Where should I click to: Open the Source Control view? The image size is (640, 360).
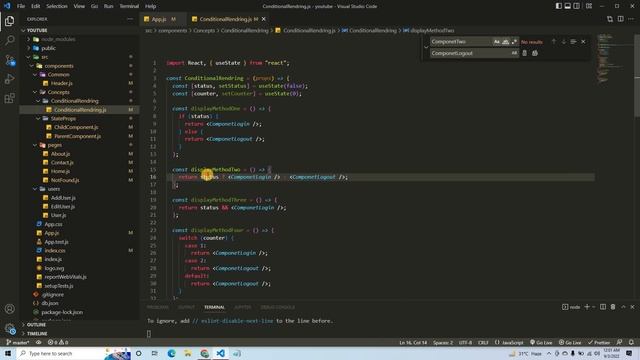[9, 60]
